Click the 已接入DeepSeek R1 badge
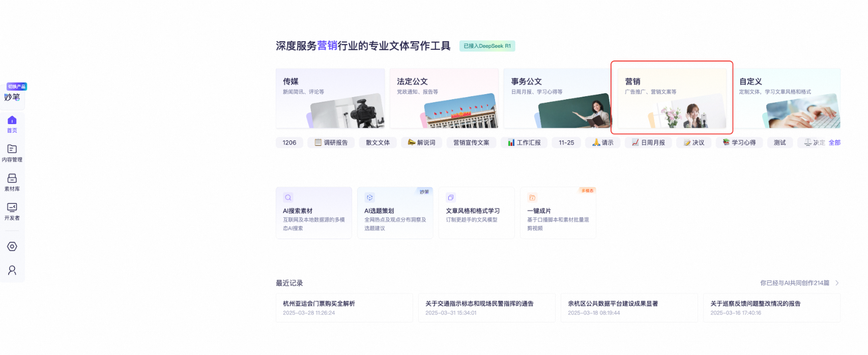This screenshot has width=868, height=355. click(487, 46)
